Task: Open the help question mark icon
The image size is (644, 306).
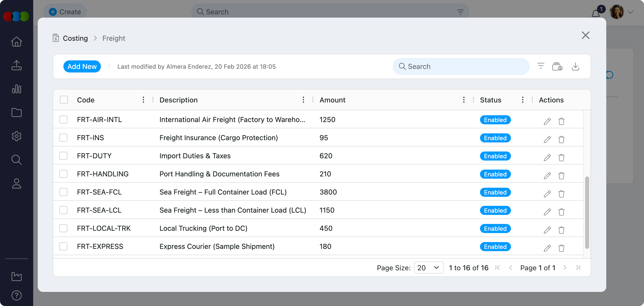Action: [17, 295]
